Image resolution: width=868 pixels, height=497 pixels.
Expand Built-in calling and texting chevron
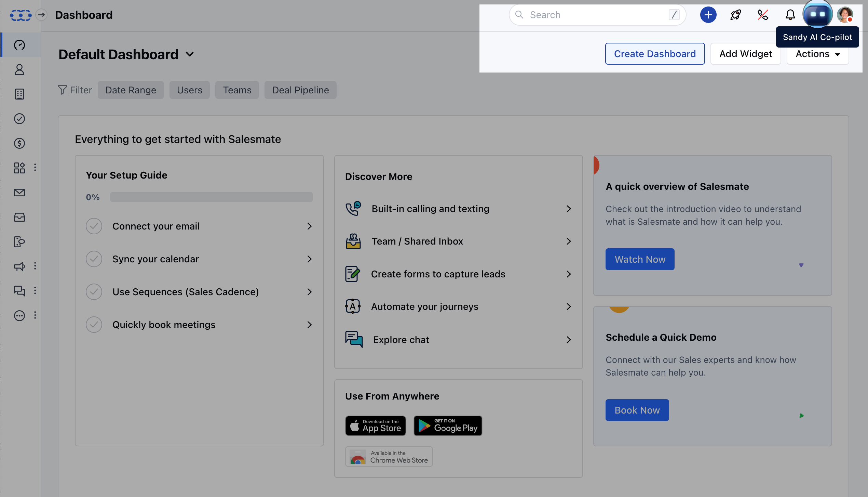(x=569, y=209)
